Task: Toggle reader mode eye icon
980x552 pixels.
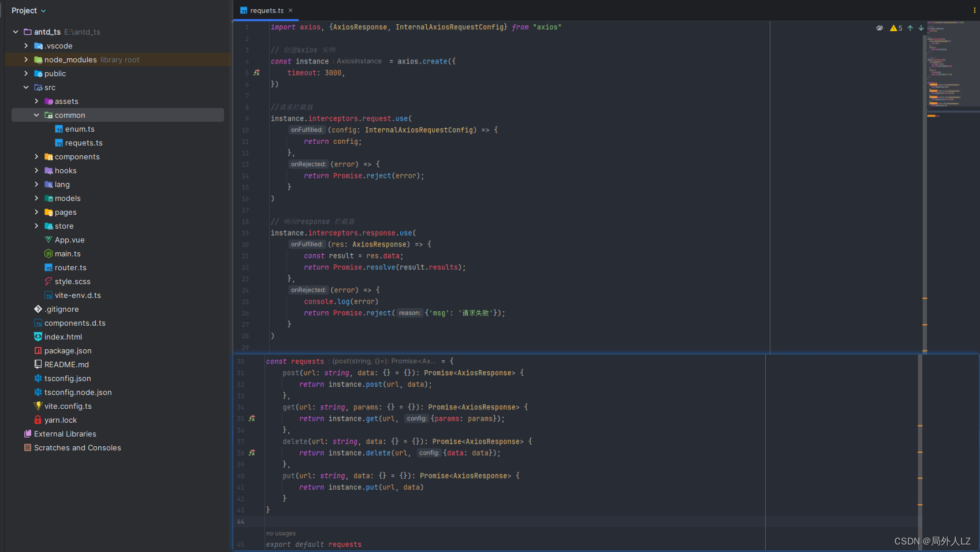Action: point(880,28)
